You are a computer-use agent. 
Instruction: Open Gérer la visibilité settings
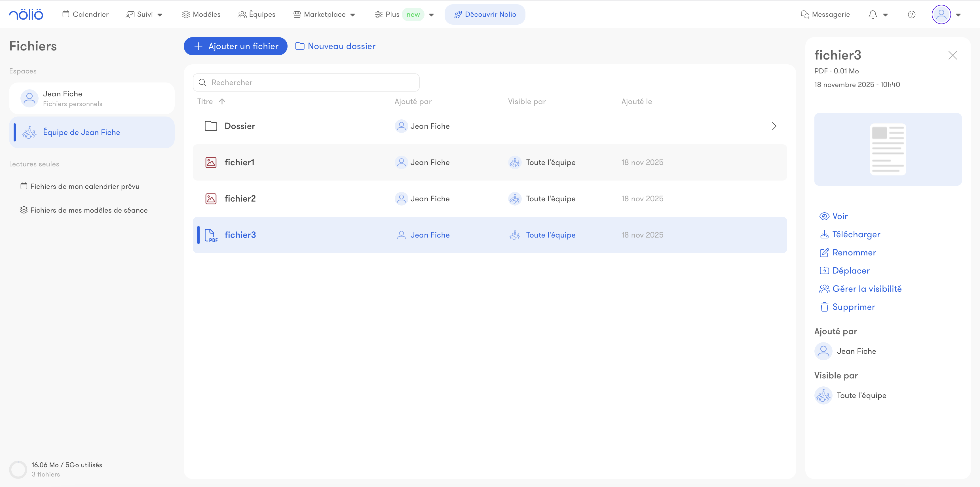[x=866, y=289]
